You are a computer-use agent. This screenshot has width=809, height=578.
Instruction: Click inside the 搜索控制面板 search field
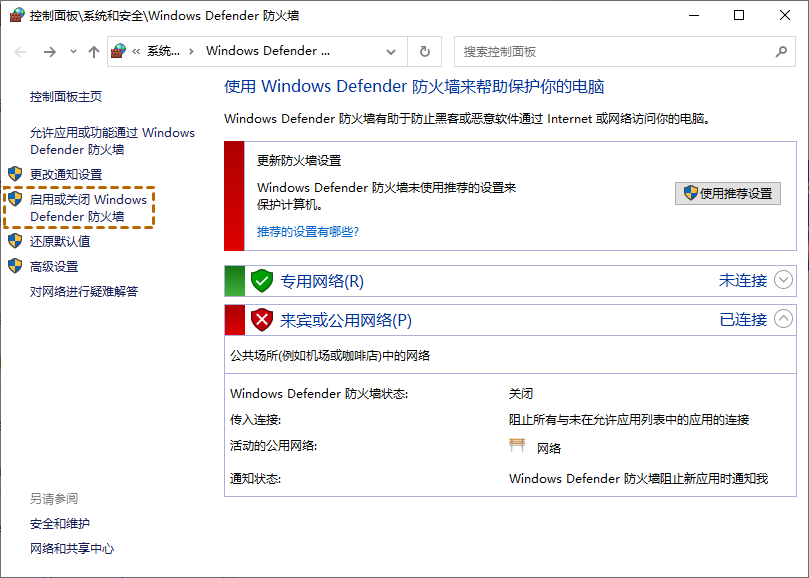pos(600,50)
